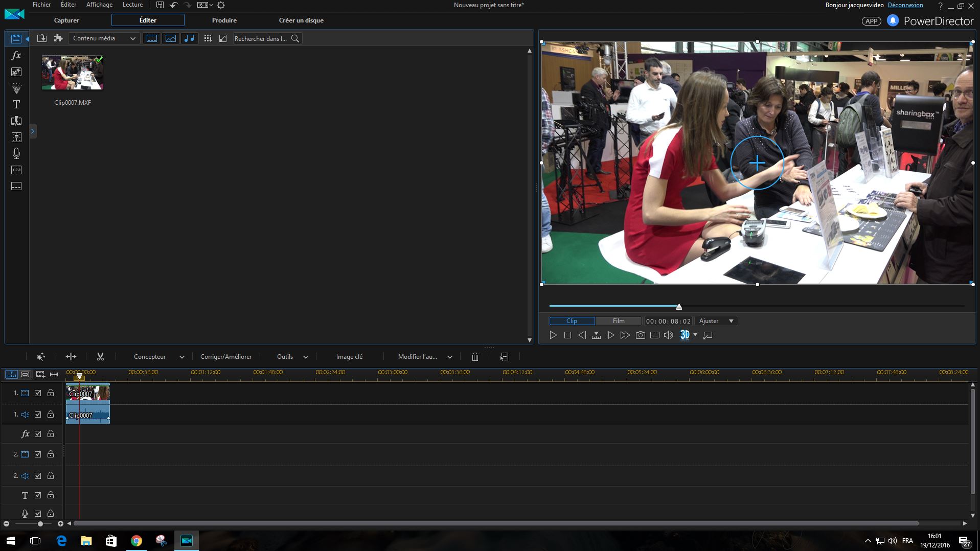Delete selected clip with trash icon
The image size is (980, 551).
475,357
